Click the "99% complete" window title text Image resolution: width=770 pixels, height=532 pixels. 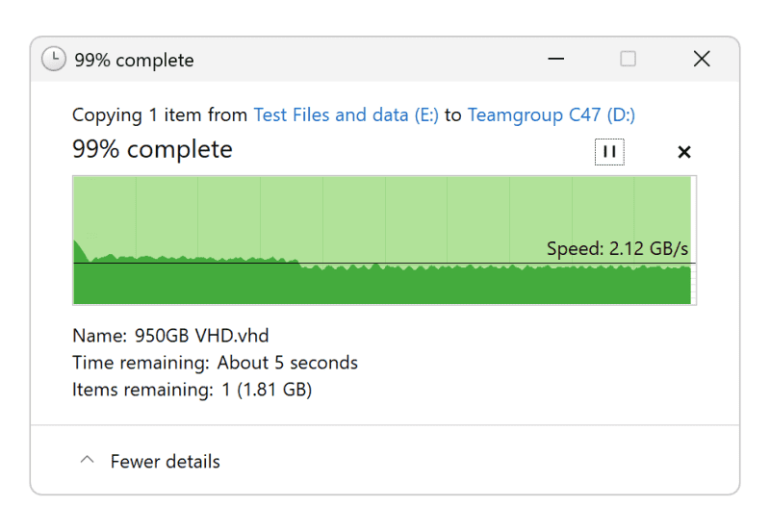134,60
